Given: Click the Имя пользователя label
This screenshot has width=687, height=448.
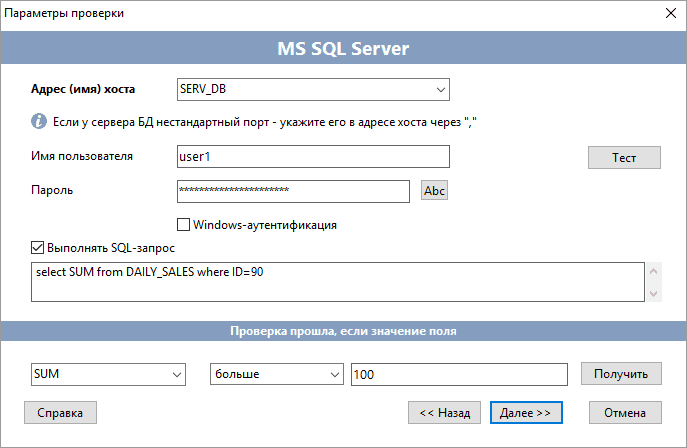Looking at the screenshot, I should click(82, 156).
